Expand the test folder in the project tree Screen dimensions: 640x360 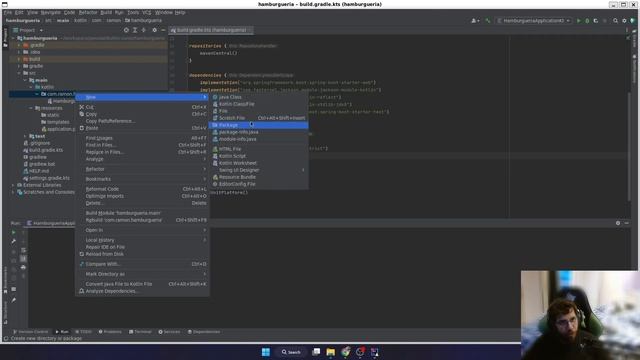pos(25,136)
